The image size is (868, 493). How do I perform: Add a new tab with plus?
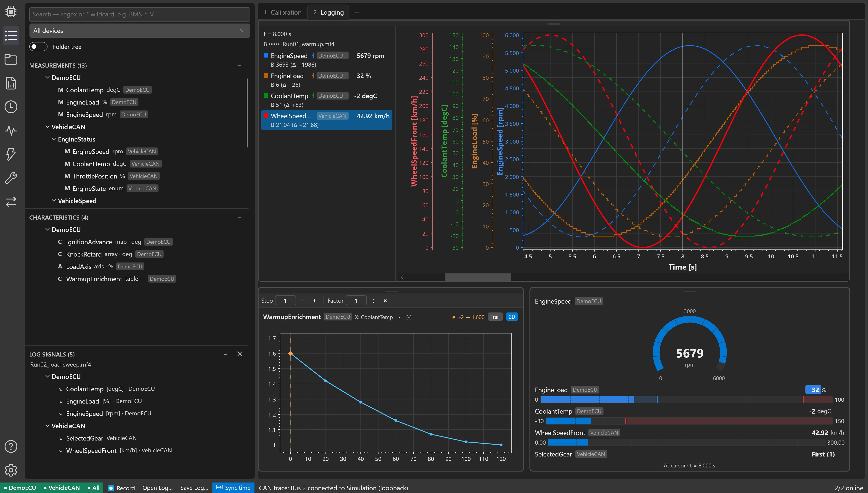click(357, 13)
